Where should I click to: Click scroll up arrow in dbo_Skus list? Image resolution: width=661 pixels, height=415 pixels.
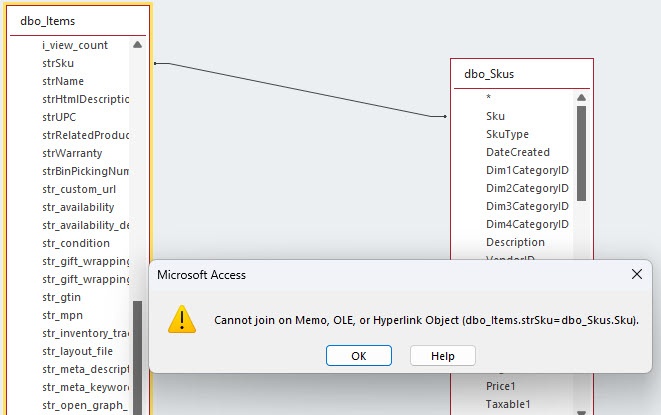(x=581, y=97)
